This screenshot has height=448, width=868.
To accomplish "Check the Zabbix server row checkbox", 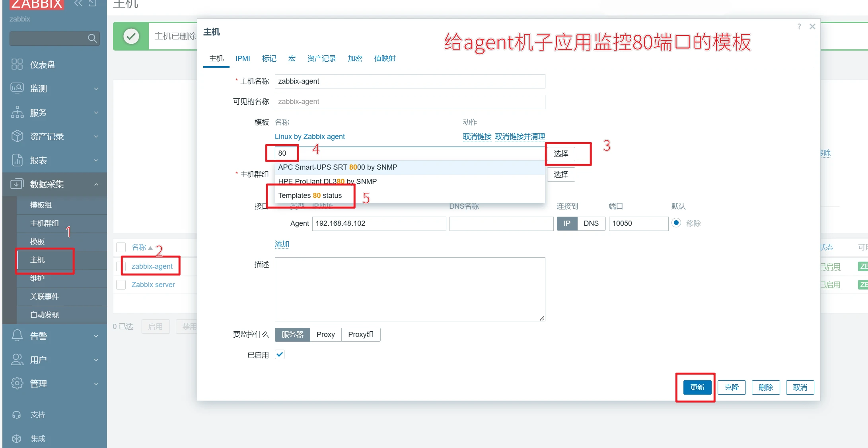I will coord(121,284).
